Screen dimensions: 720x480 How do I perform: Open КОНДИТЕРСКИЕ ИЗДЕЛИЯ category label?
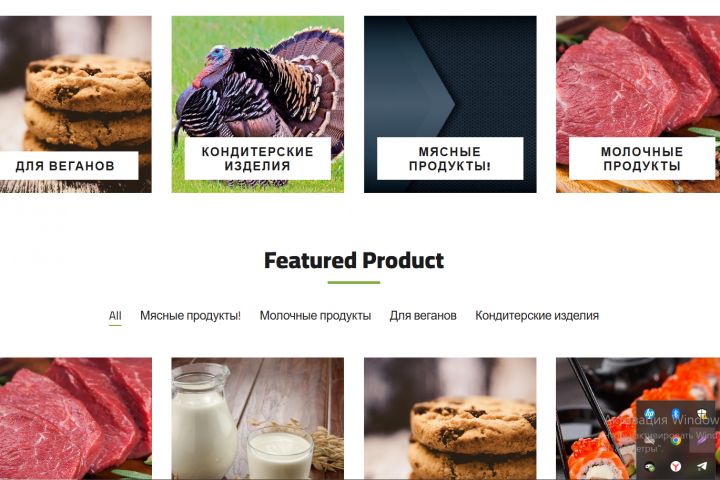click(257, 158)
